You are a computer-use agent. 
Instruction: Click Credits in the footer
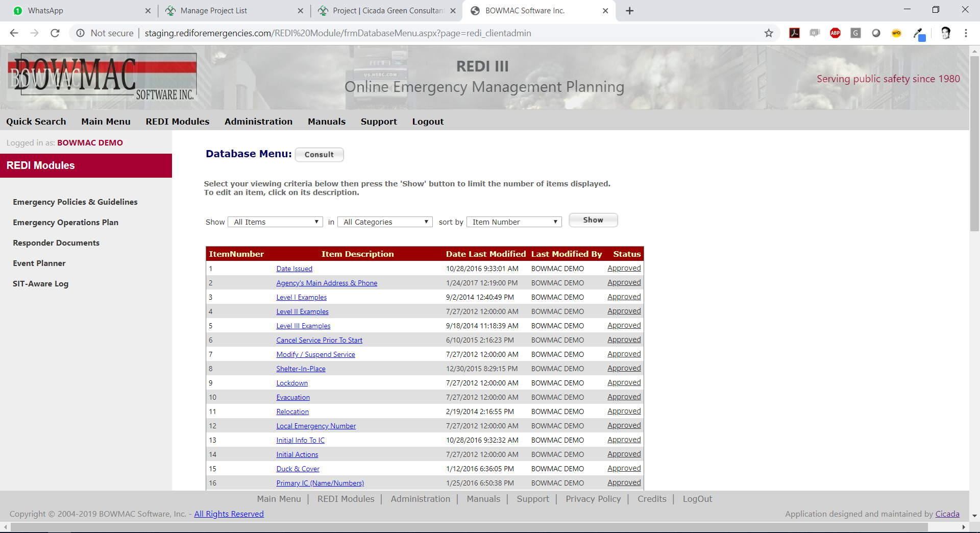click(652, 499)
